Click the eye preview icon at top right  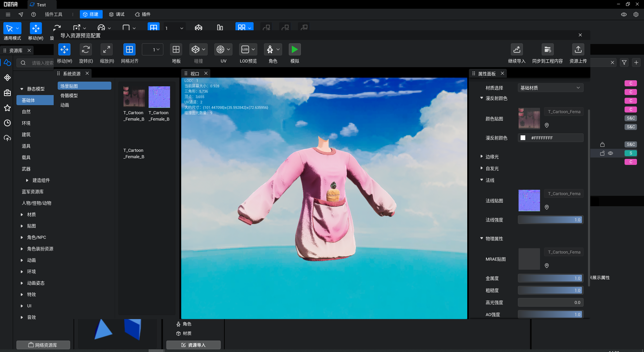pyautogui.click(x=624, y=14)
